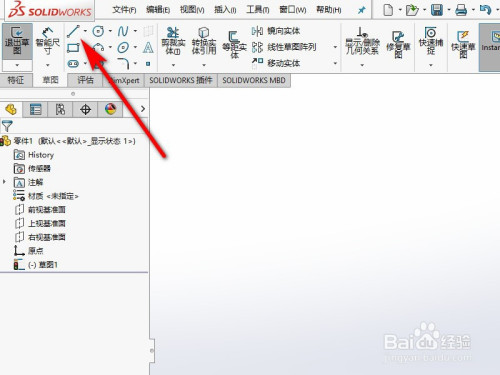
Task: Click the Exit Sketch (退出草图) button
Action: (x=17, y=42)
